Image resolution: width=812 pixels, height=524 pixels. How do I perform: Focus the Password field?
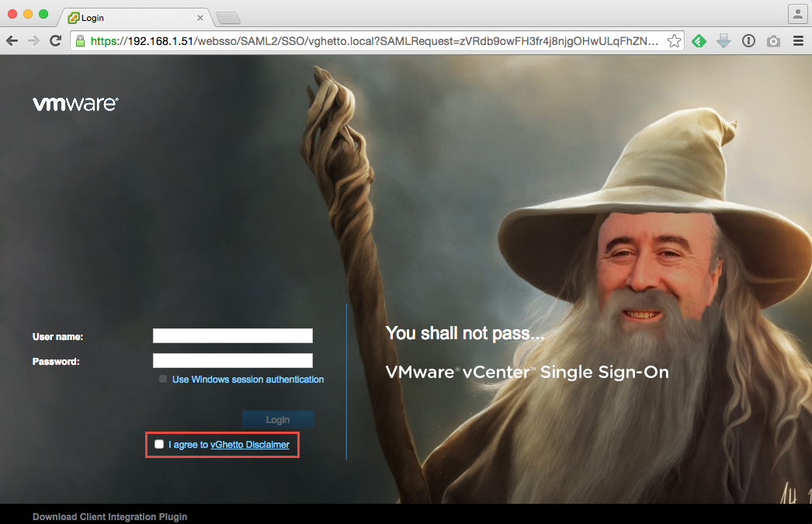233,360
